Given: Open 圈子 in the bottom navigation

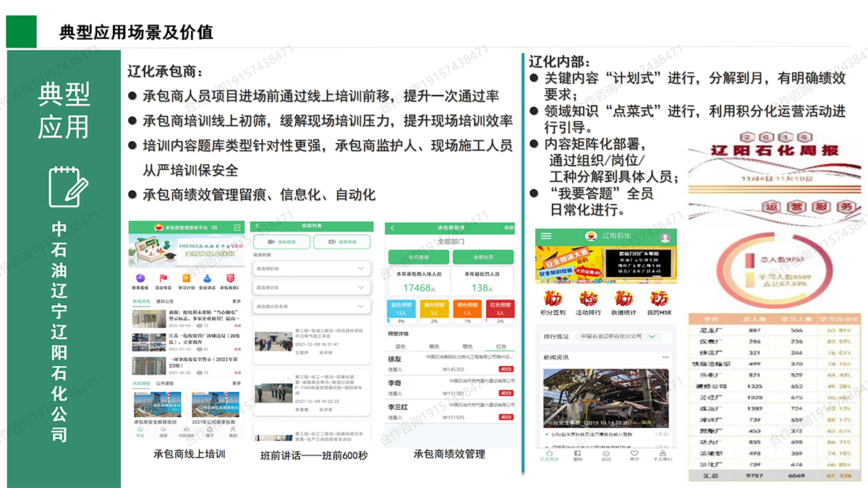Looking at the screenshot, I should [210, 432].
